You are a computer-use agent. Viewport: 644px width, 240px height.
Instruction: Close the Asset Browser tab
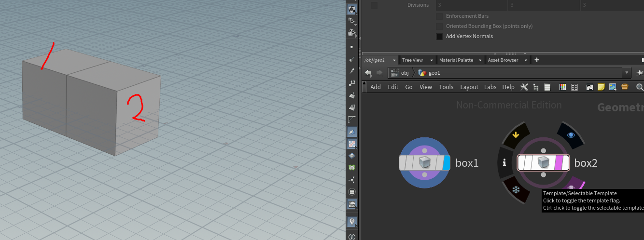click(525, 60)
